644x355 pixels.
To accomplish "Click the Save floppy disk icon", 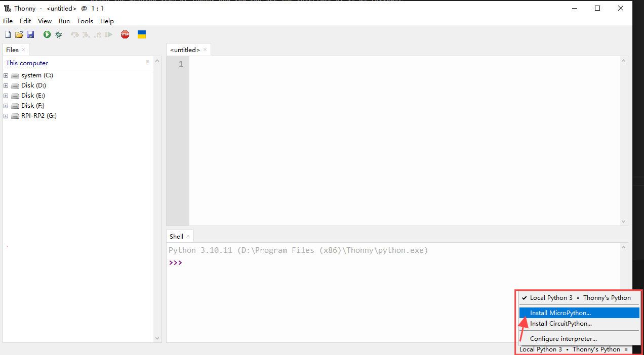I will [x=30, y=34].
